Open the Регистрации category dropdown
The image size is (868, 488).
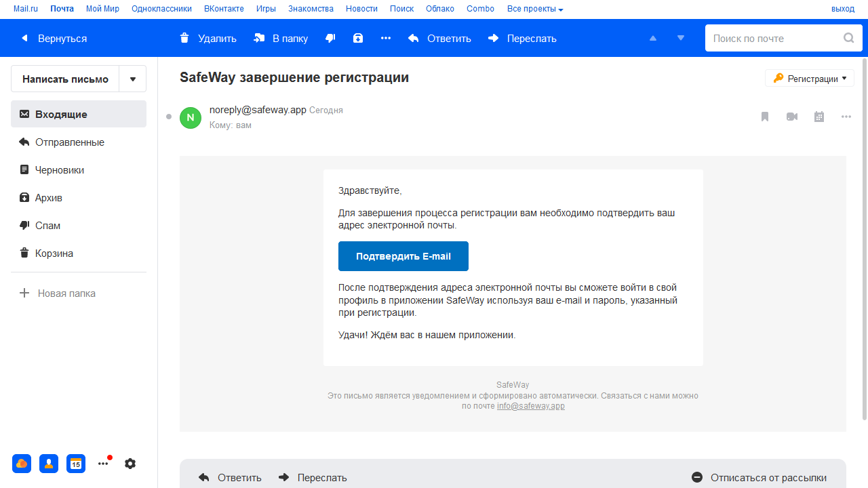coord(810,79)
